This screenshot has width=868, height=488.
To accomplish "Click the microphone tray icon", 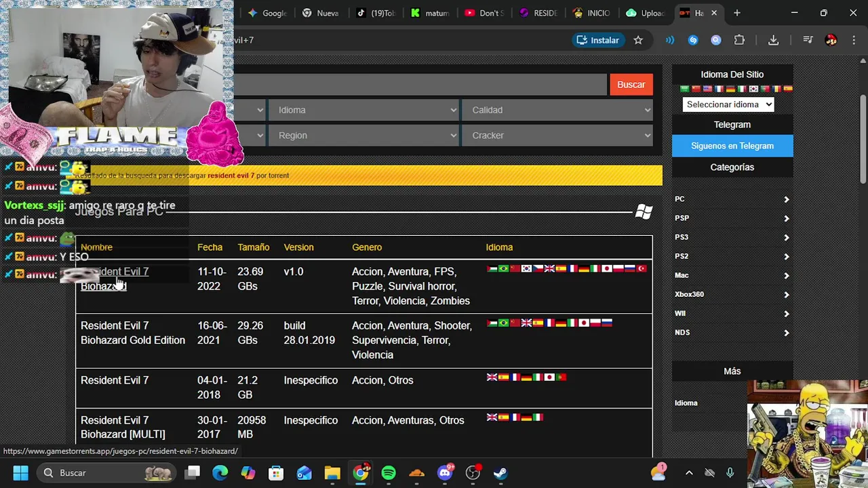I will pyautogui.click(x=730, y=472).
